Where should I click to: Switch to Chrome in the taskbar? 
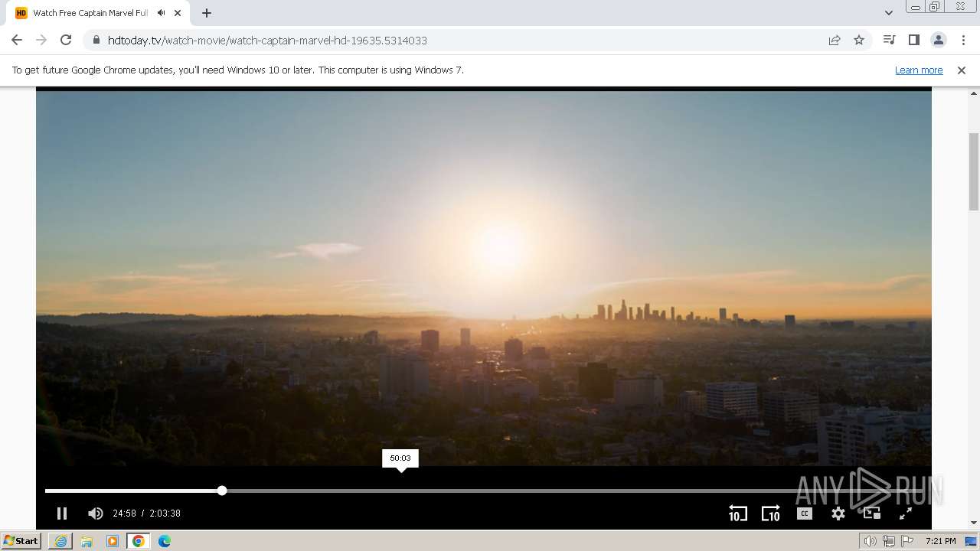[x=139, y=541]
